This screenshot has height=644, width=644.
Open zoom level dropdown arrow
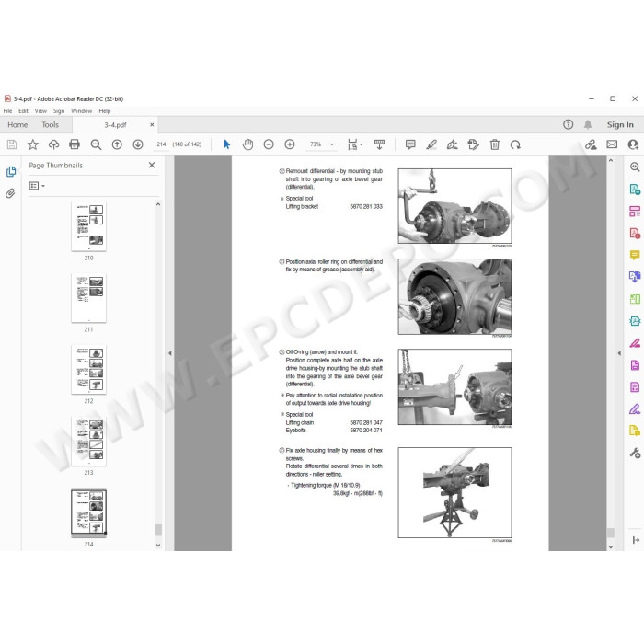[x=332, y=144]
